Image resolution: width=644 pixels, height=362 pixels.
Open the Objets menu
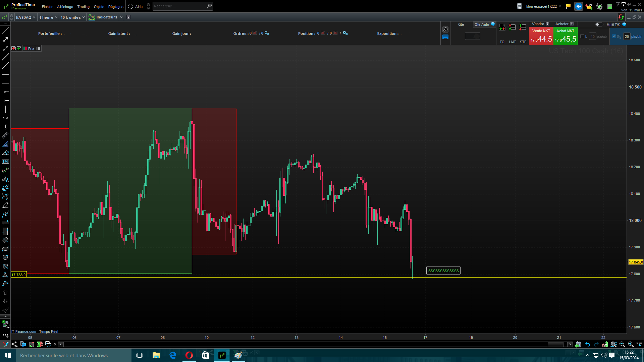pyautogui.click(x=99, y=7)
